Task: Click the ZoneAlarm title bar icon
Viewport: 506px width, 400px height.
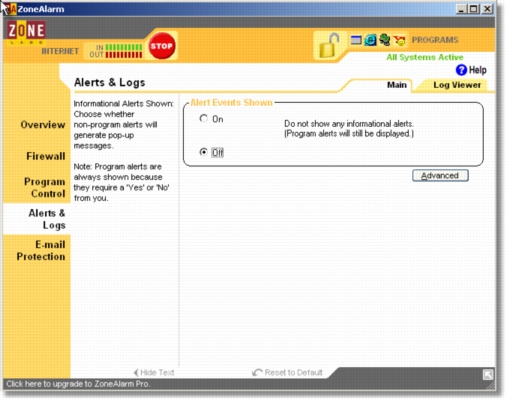Action: [11, 9]
